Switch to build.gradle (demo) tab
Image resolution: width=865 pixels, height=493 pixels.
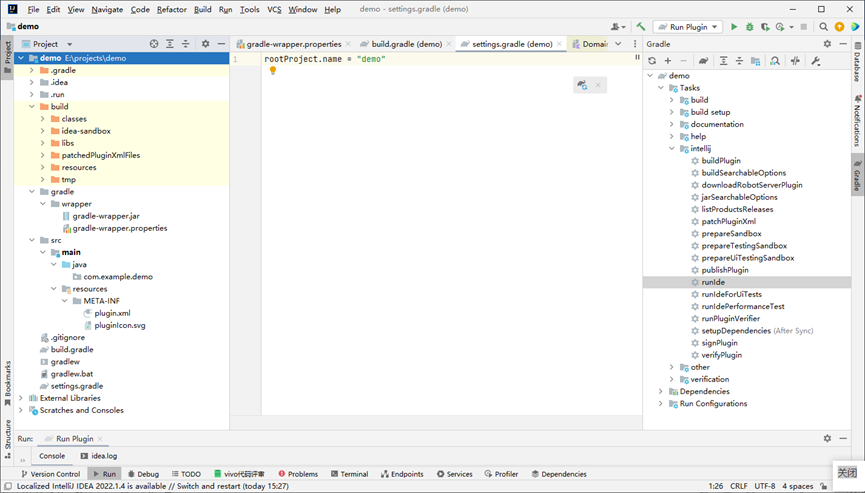pyautogui.click(x=406, y=44)
